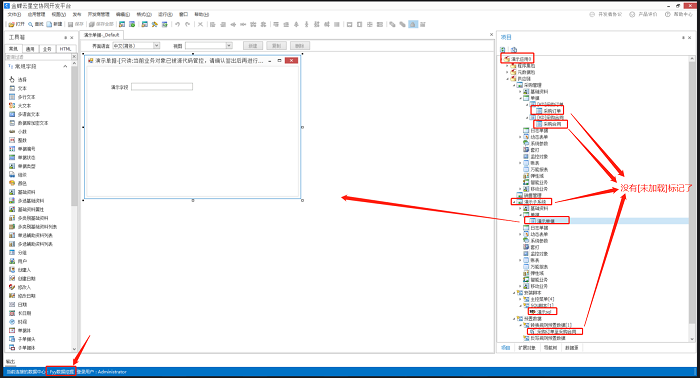Open the 开发商管理 menu
This screenshot has height=378, width=700.
99,14
